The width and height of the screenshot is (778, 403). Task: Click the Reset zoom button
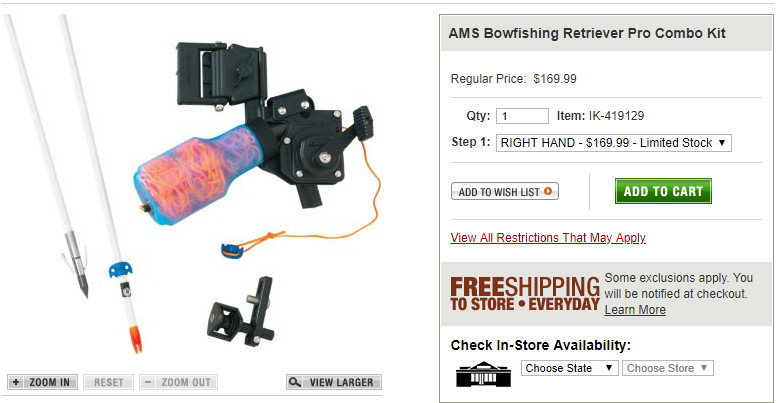click(108, 382)
